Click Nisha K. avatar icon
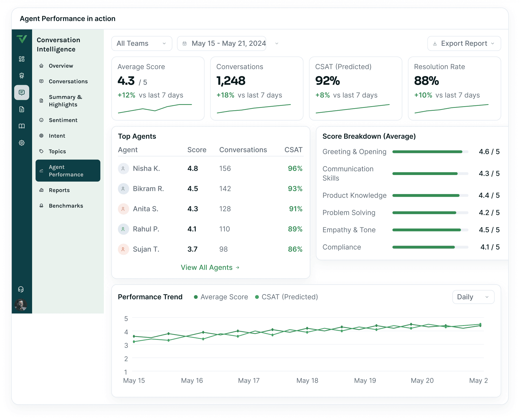520x420 pixels. click(x=123, y=169)
